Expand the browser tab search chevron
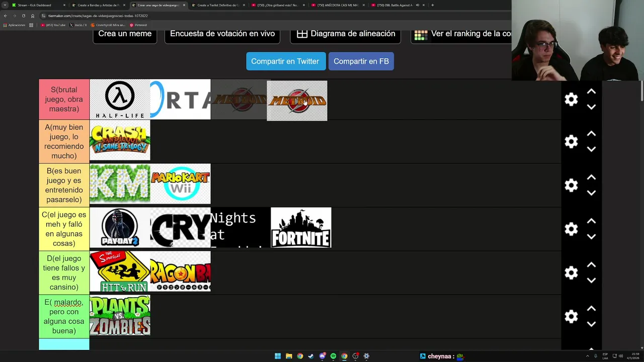Screen dimensions: 644x362 click(5, 5)
